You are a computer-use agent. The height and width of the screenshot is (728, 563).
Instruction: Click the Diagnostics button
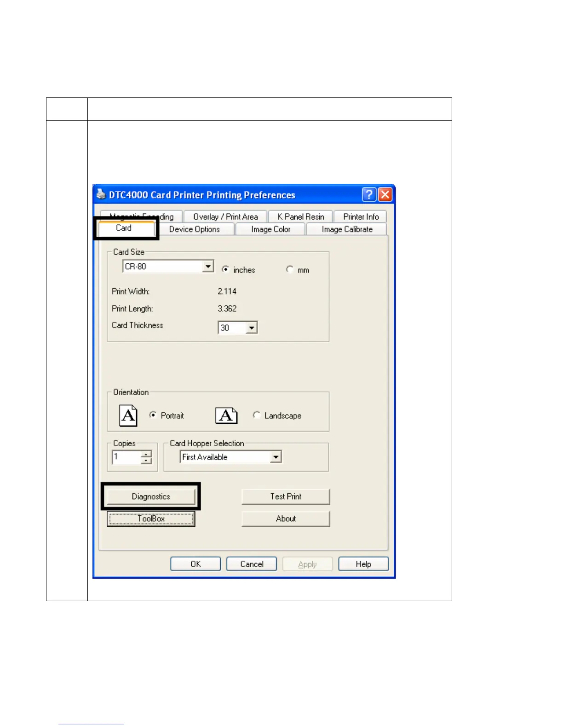(x=151, y=496)
